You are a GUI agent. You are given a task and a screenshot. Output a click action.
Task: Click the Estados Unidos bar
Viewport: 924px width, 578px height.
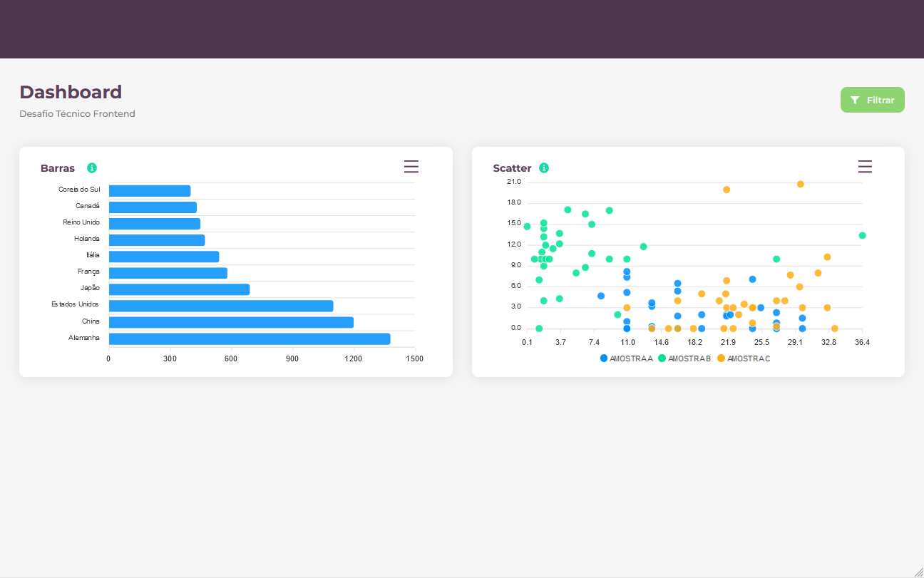221,306
